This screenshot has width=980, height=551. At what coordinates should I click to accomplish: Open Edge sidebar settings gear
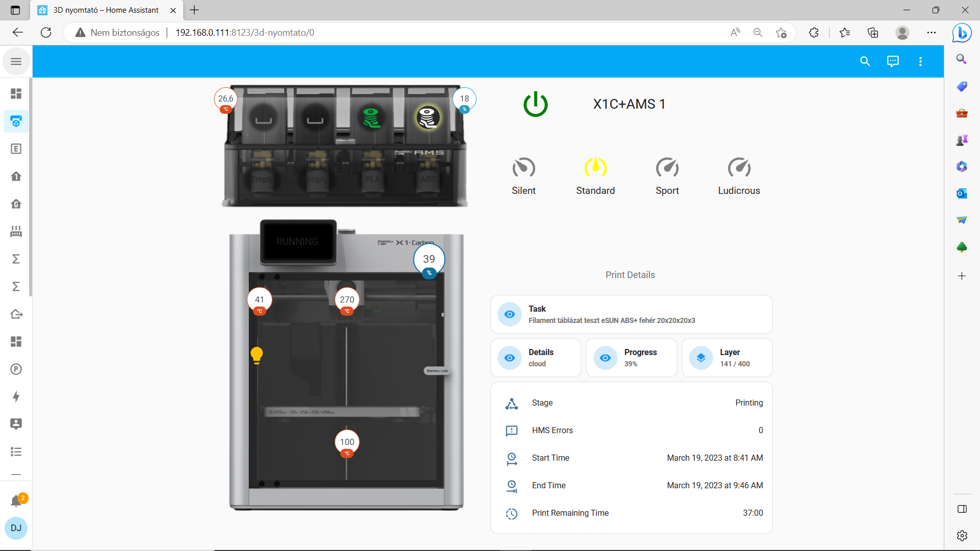click(x=962, y=536)
